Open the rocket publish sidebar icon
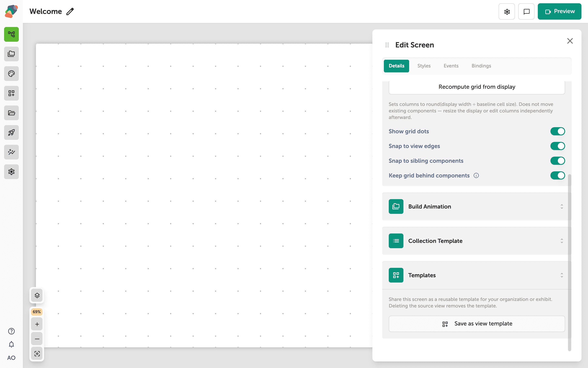 (11, 132)
